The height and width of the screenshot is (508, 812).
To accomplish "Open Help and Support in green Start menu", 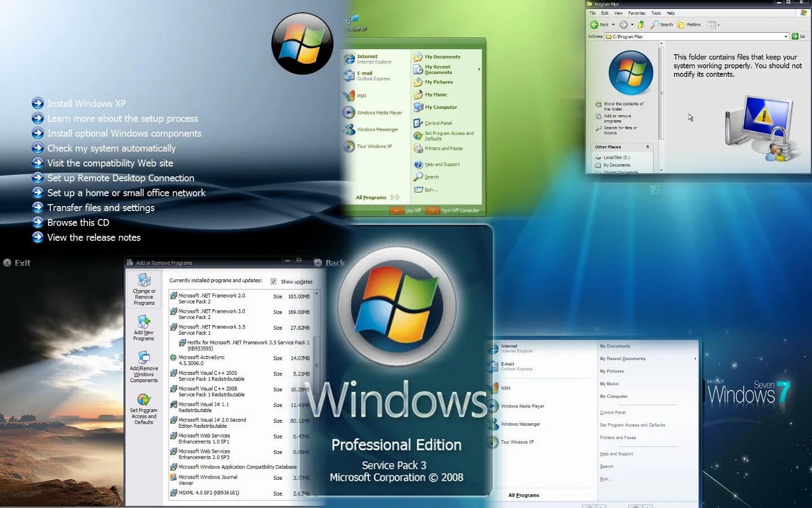I will tap(437, 164).
